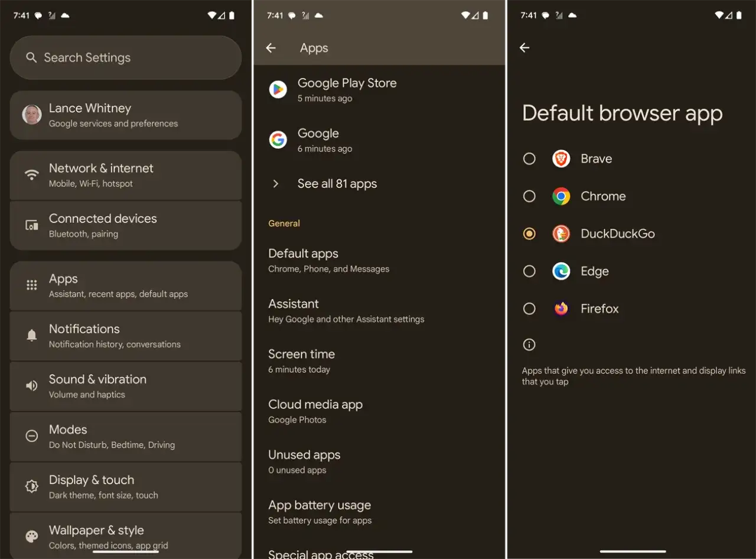This screenshot has height=559, width=756.
Task: Select the Chrome radio button
Action: click(529, 196)
